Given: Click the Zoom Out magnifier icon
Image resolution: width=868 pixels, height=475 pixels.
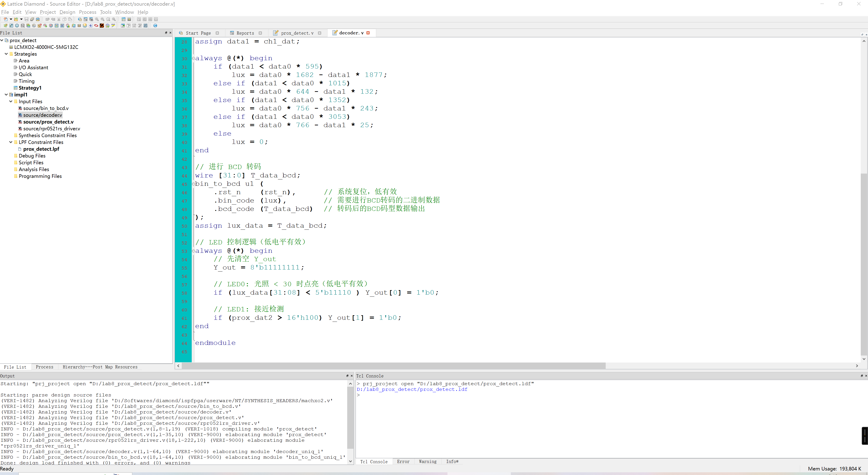Looking at the screenshot, I should (103, 19).
